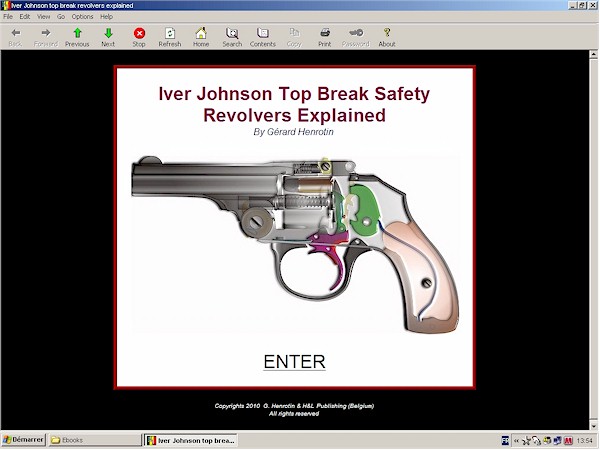Open the About information
The height and width of the screenshot is (450, 600).
(387, 33)
